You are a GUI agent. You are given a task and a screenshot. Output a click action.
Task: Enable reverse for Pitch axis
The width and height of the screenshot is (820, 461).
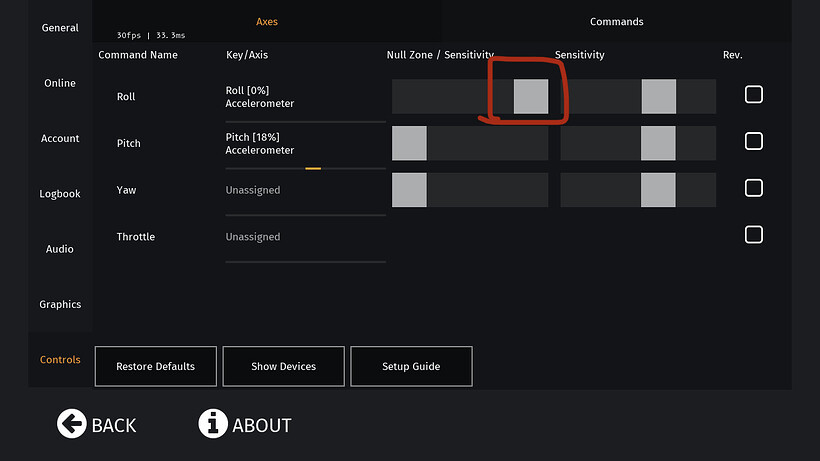[x=754, y=141]
